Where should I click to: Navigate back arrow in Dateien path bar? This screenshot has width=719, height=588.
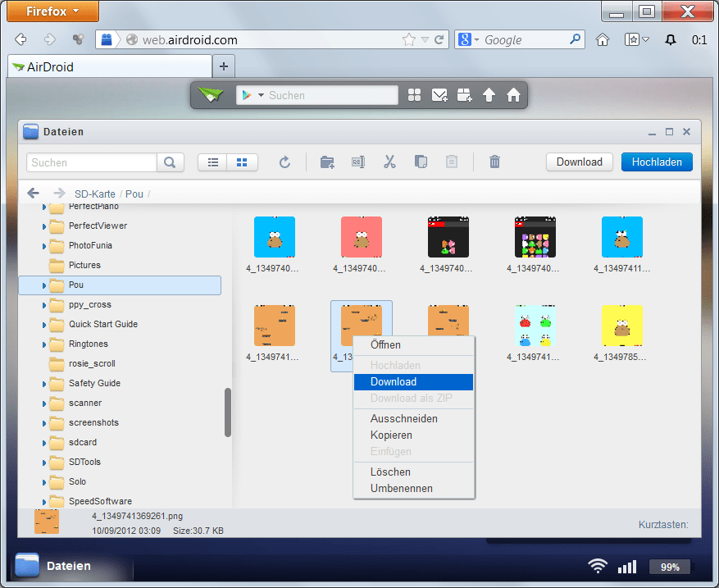(x=33, y=193)
